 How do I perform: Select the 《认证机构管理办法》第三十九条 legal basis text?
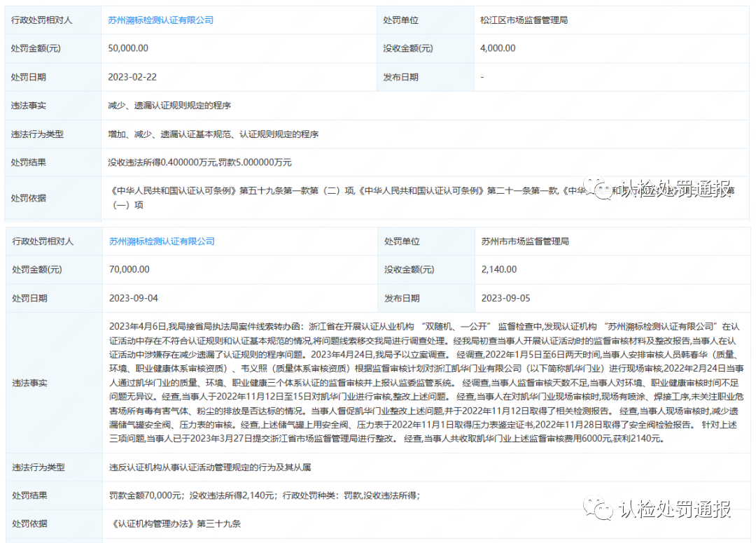pos(175,523)
